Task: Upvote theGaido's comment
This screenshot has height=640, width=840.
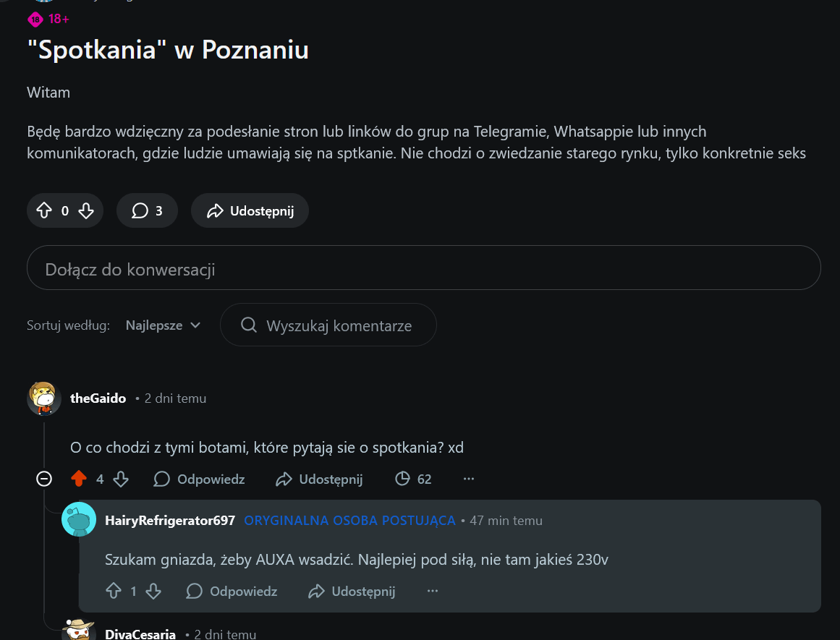Action: point(80,479)
